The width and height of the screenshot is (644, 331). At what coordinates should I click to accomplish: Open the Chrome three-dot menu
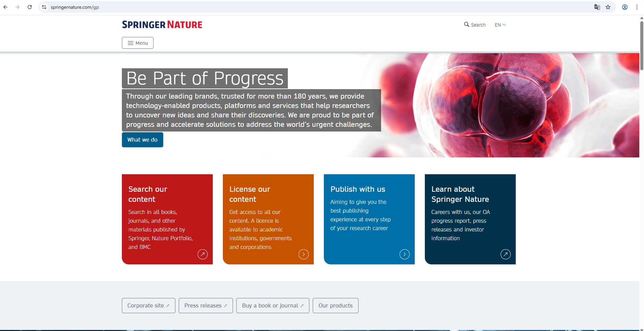point(637,7)
